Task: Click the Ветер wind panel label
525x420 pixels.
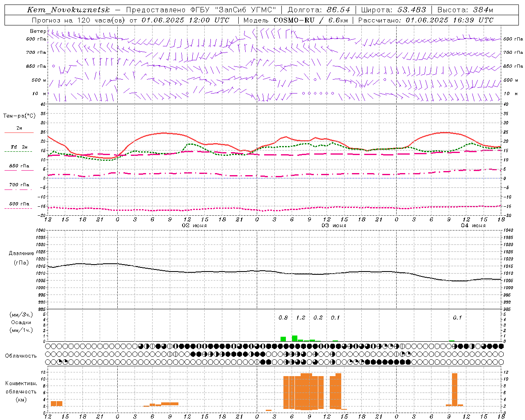Action: (38, 31)
